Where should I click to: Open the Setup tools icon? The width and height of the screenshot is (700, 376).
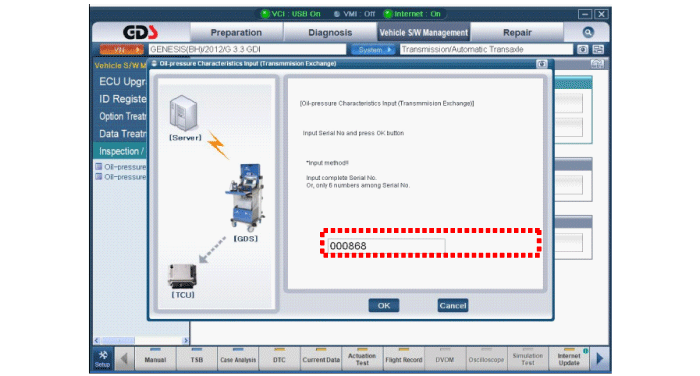pyautogui.click(x=103, y=359)
